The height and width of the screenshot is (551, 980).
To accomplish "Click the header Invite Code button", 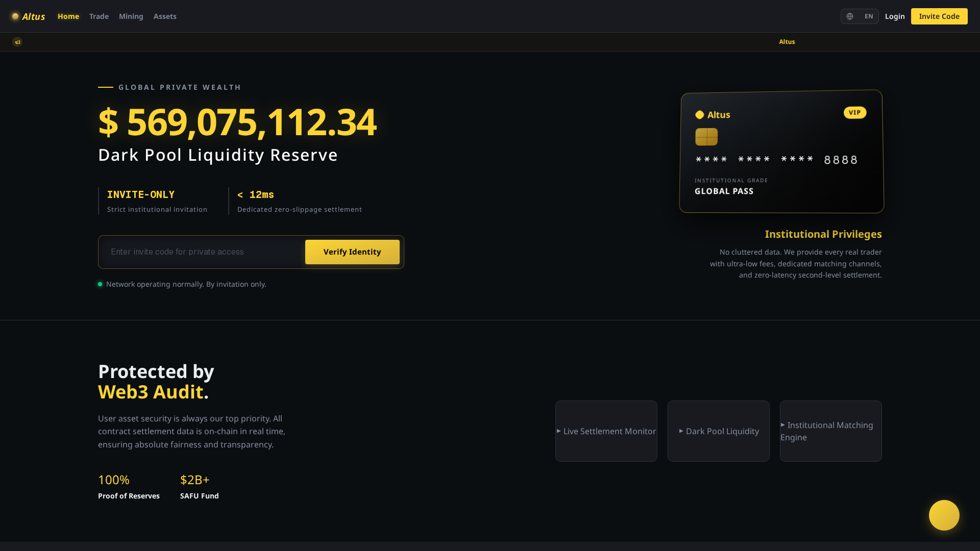I will (939, 16).
